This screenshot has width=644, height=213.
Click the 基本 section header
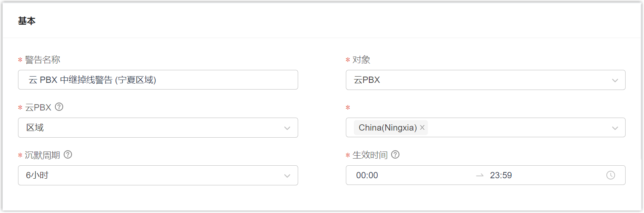(27, 21)
